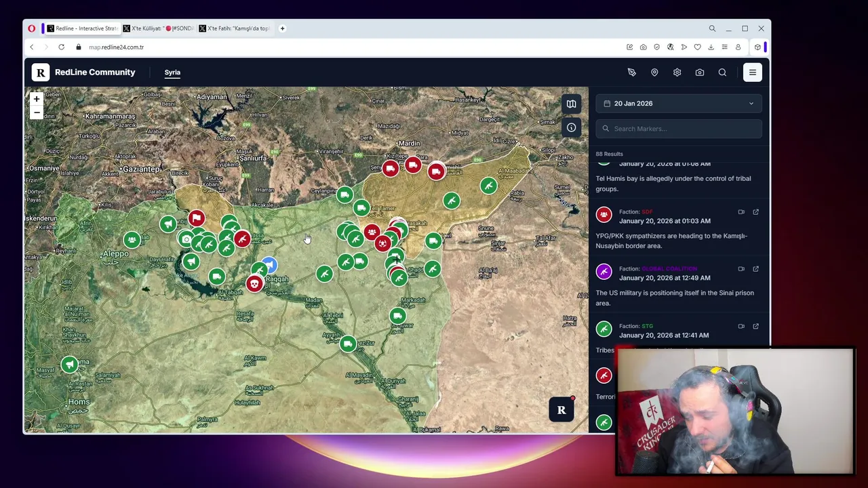Viewport: 868px width, 488px height.
Task: Click the snapshot camera icon in address bar
Action: coord(643,47)
